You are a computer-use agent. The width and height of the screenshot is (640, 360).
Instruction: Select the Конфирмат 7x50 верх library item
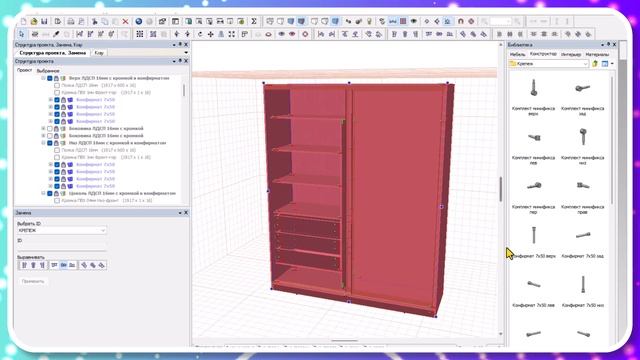pos(533,242)
